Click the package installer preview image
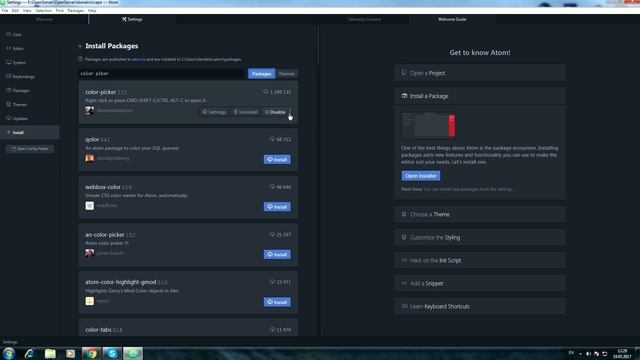The height and width of the screenshot is (360, 640). [x=429, y=125]
